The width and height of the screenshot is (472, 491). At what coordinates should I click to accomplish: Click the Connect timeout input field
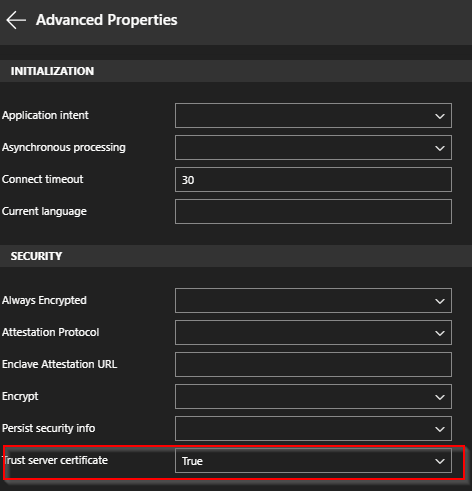click(313, 180)
